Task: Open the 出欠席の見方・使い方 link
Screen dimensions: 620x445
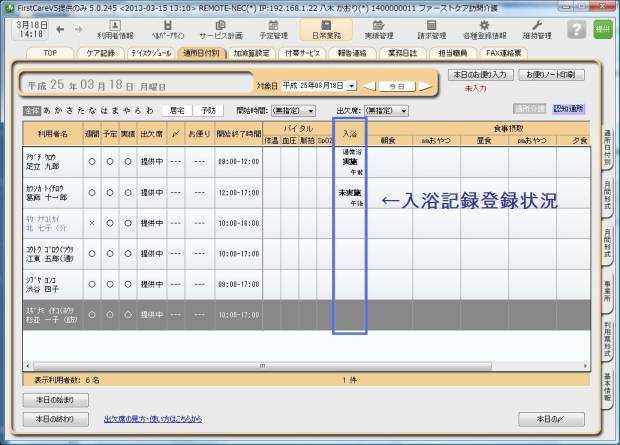Action: tap(153, 419)
